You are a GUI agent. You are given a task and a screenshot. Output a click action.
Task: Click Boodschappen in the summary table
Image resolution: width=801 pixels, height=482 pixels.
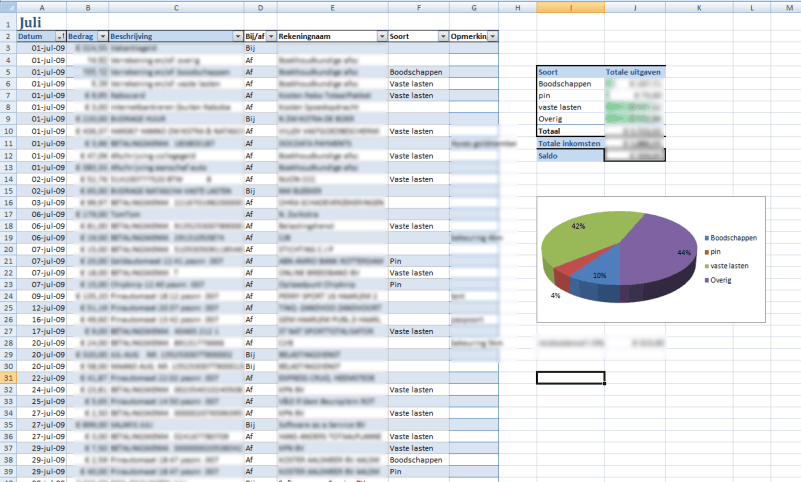coord(571,84)
